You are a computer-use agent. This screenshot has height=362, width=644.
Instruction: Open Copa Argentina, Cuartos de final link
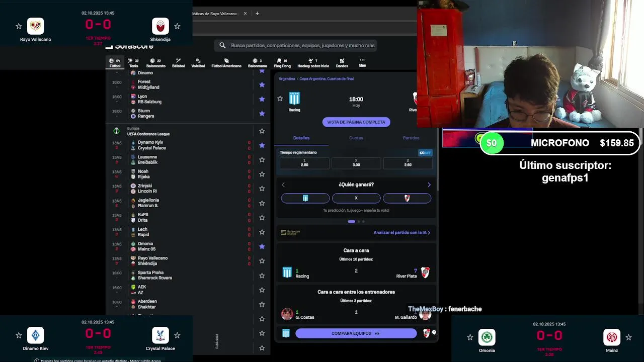327,79
